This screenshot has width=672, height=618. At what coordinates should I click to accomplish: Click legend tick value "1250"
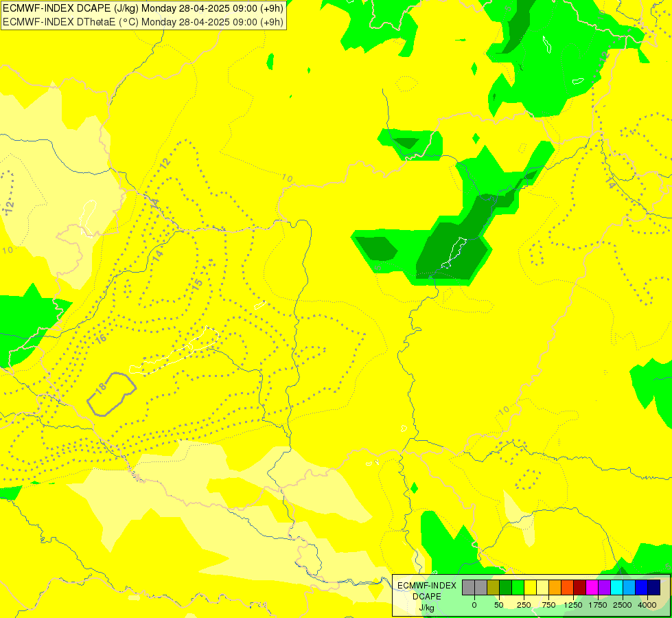573,605
